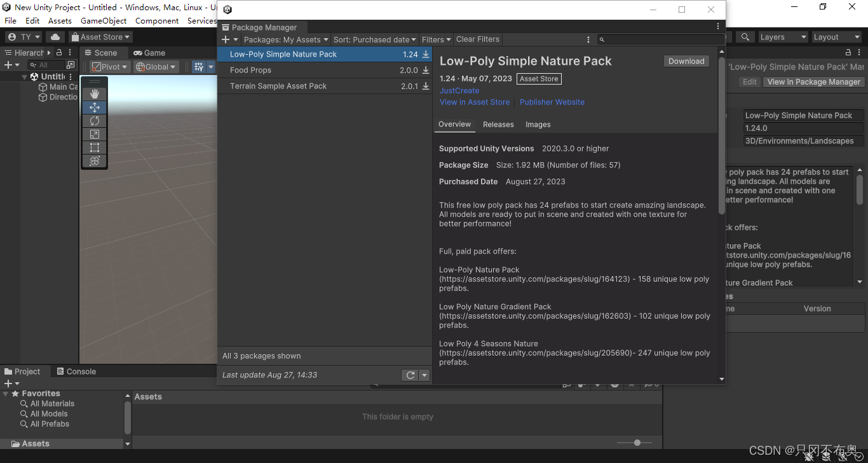The height and width of the screenshot is (463, 868).
Task: Open the Inspector panel options dots
Action: click(860, 52)
